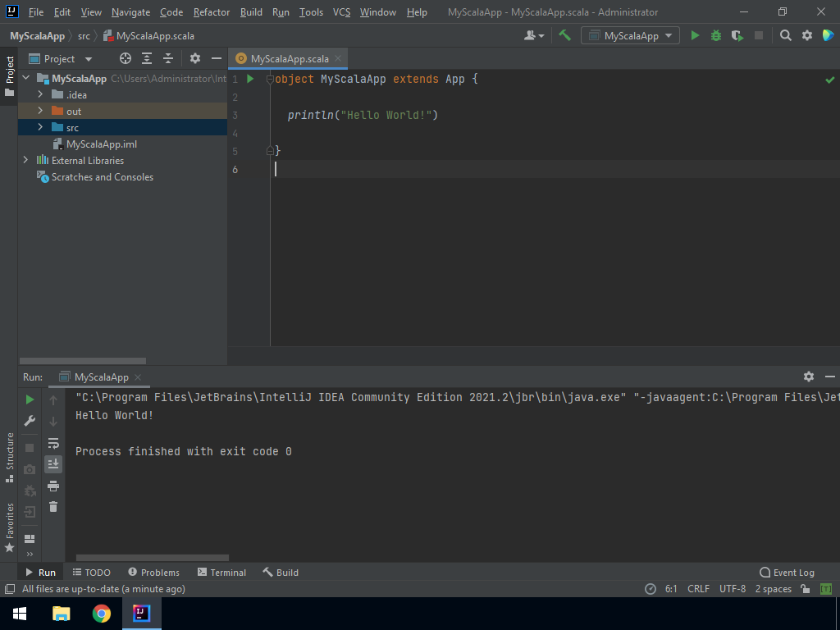This screenshot has width=840, height=630.
Task: Toggle soft-wrap in the Run console
Action: 53,443
